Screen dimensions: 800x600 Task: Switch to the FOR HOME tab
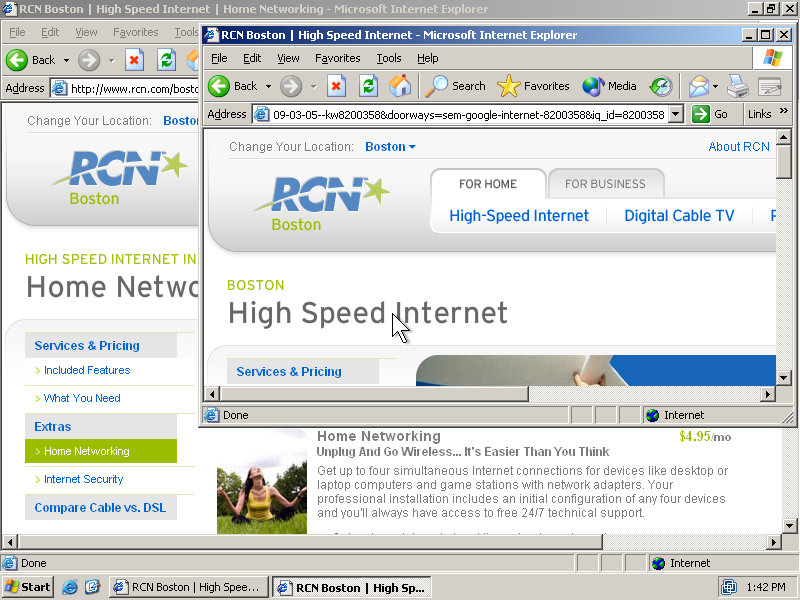488,184
